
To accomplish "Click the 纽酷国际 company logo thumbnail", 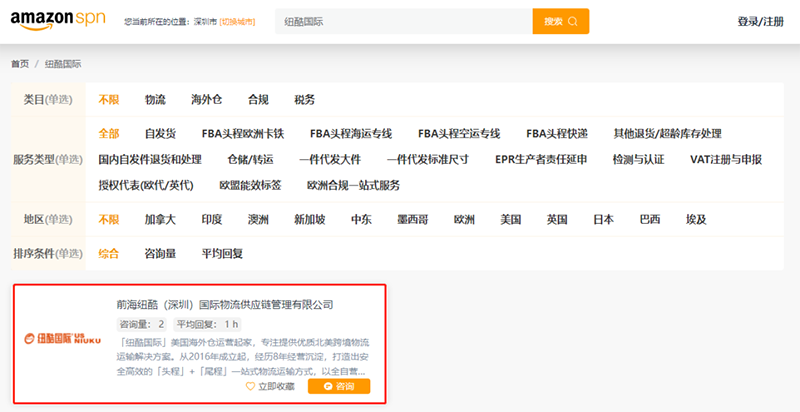I will (63, 339).
